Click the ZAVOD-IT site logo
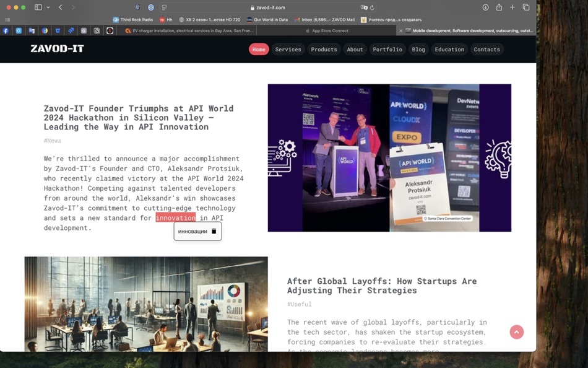This screenshot has width=588, height=368. coord(57,48)
